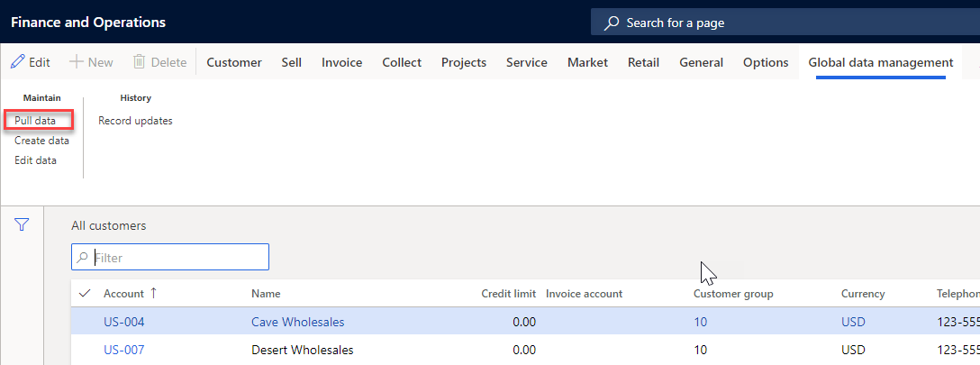Open the Projects tab
This screenshot has width=980, height=365.
(x=464, y=62)
